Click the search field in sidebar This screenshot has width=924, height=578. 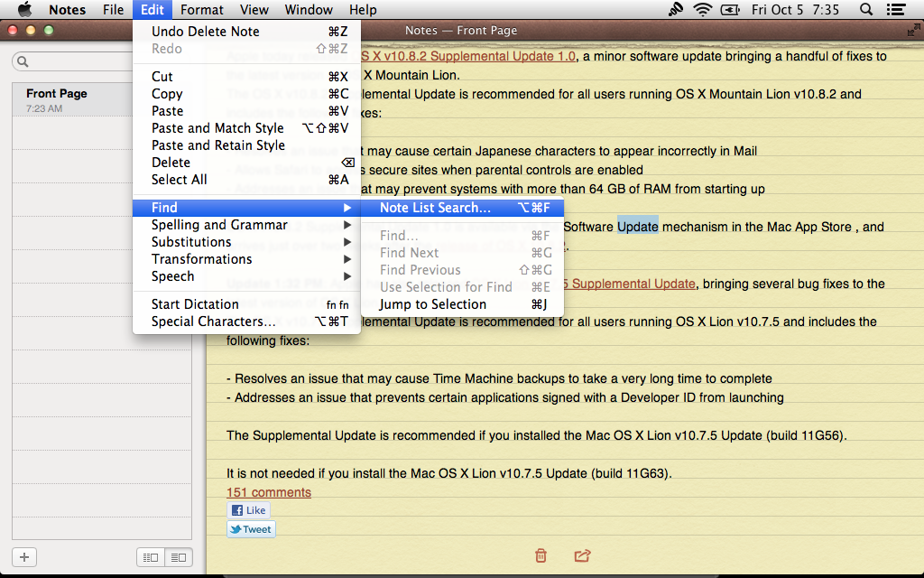[x=77, y=61]
